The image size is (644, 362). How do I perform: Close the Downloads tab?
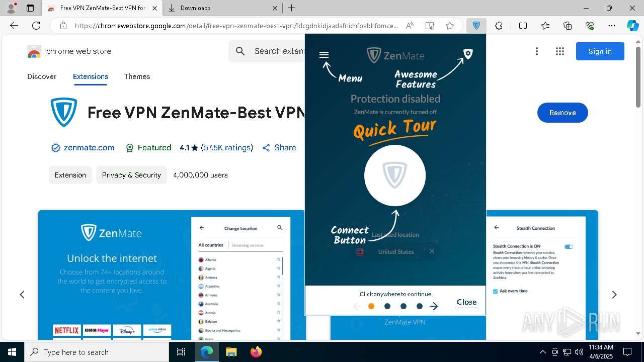click(x=275, y=8)
